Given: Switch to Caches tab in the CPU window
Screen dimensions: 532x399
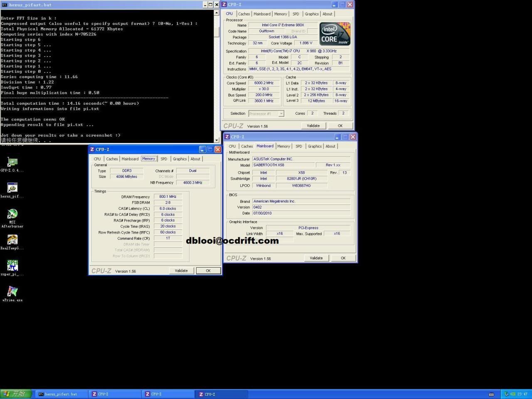Looking at the screenshot, I should (244, 14).
